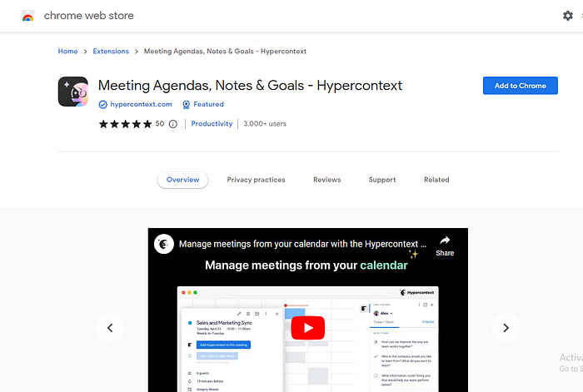583x392 pixels.
Task: Switch to the Related tab
Action: 436,180
